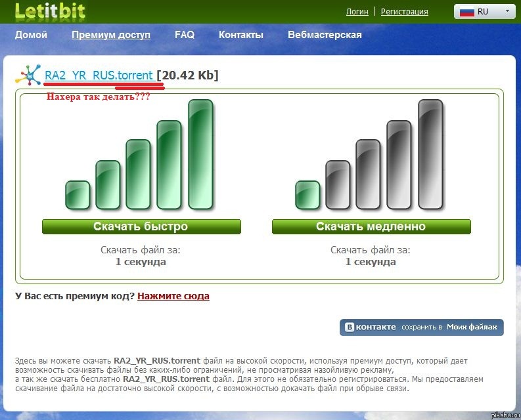Expand language list via dropdown arrow
Viewport: 521px width, 420px height.
[507, 11]
